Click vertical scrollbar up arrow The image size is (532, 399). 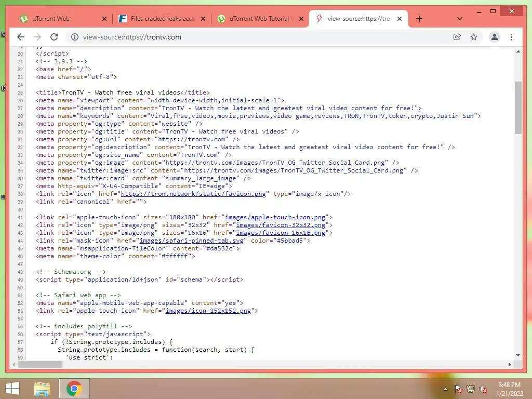518,51
